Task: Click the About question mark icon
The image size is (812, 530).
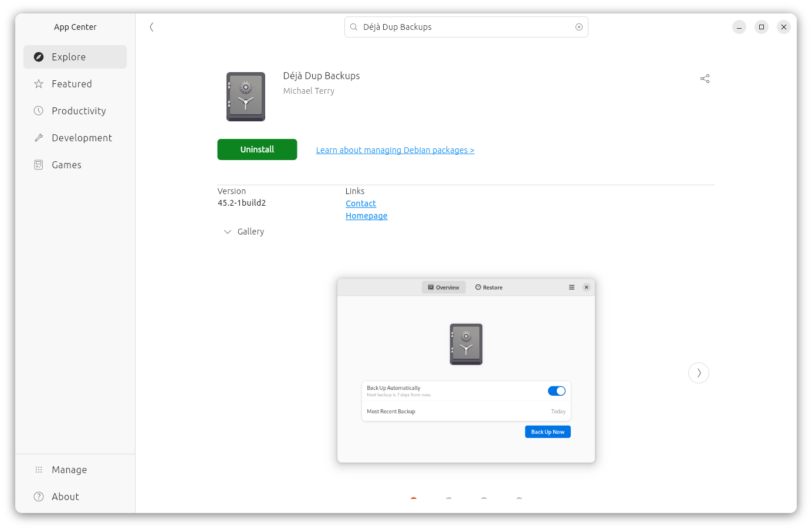Action: [x=38, y=496]
